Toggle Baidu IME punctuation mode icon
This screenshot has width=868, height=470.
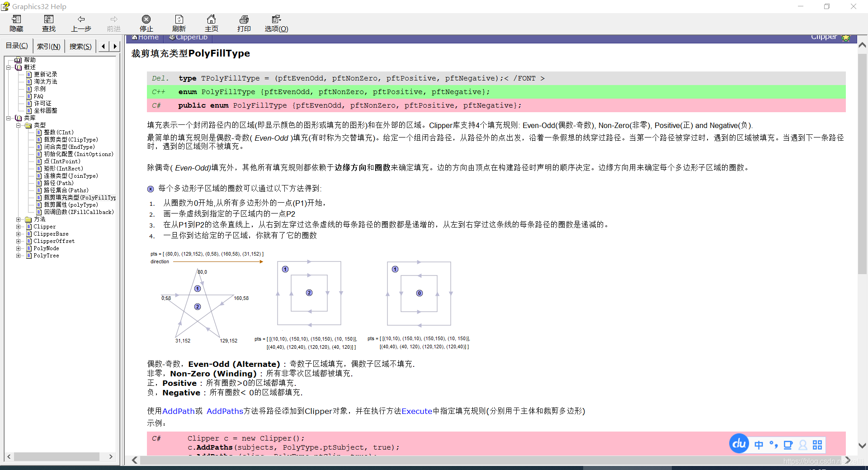point(774,445)
